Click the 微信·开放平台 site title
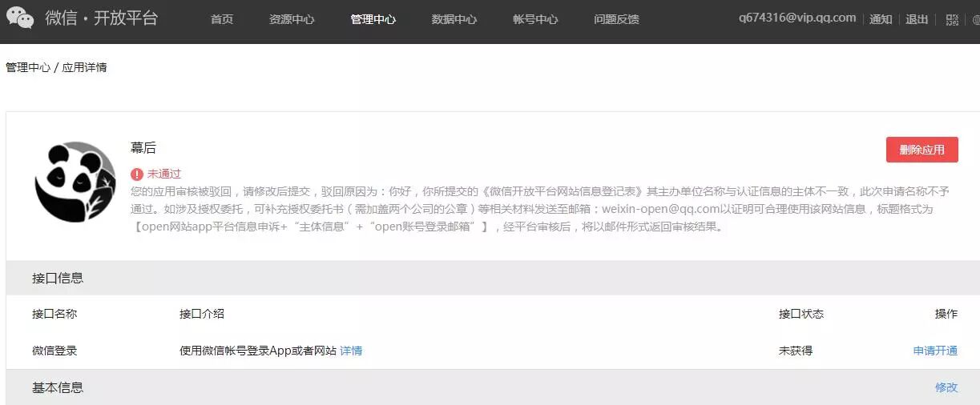Screen dimensions: 980x405 click(x=102, y=18)
